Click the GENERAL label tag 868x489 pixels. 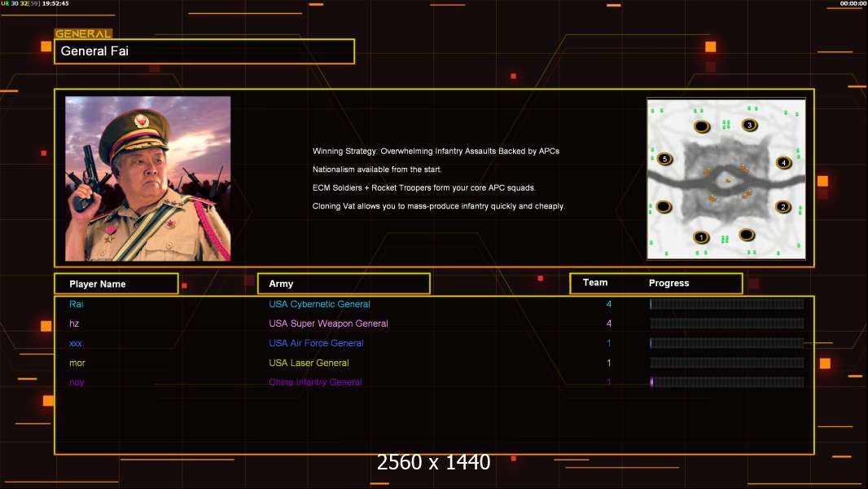[83, 33]
